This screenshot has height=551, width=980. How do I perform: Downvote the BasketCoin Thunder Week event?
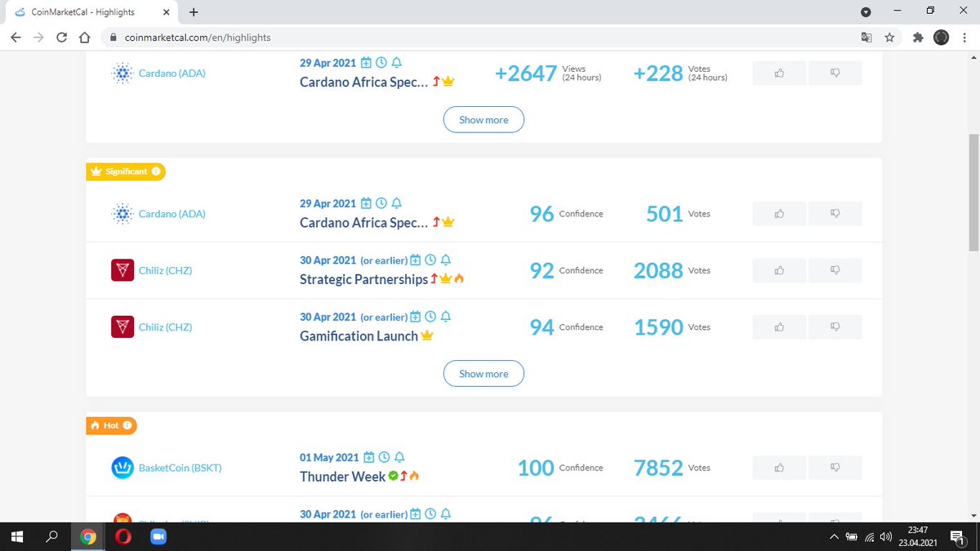(835, 468)
